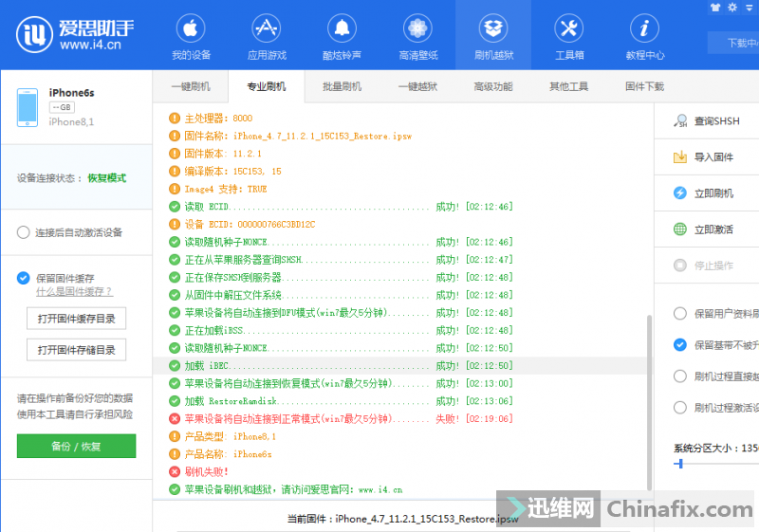Image resolution: width=759 pixels, height=532 pixels.
Task: Click the iPhone6s device thumbnail
Action: [x=28, y=107]
